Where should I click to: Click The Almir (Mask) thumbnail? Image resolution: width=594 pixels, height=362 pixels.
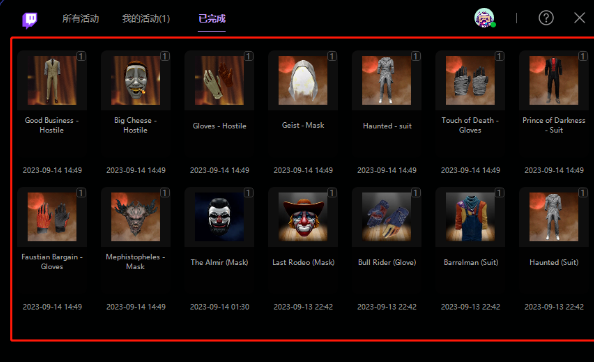point(219,217)
